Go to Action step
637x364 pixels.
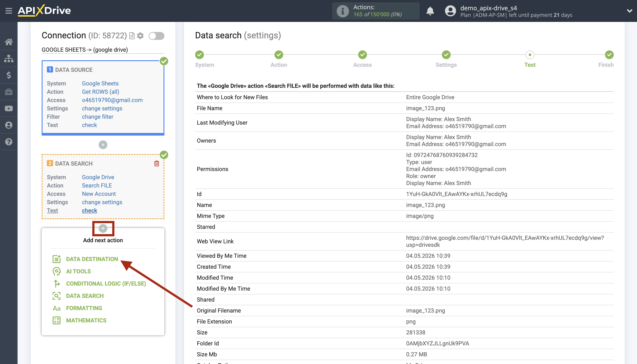279,55
